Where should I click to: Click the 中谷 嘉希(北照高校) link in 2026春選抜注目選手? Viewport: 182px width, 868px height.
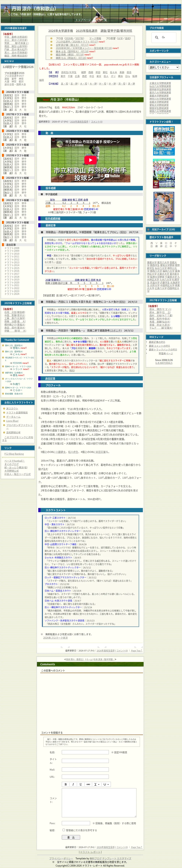click(x=16, y=37)
